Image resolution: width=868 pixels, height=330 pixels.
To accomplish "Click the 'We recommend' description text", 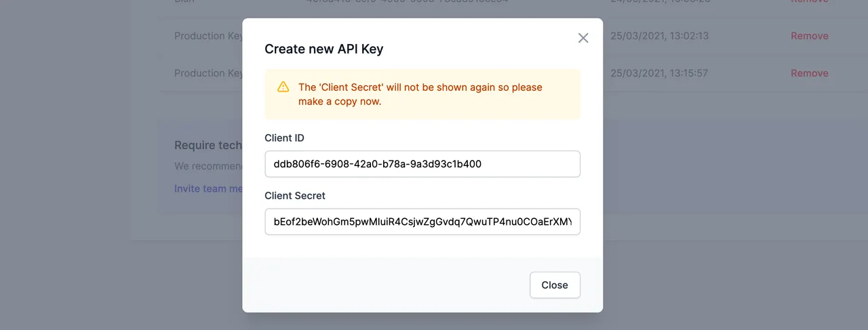I will 208,166.
